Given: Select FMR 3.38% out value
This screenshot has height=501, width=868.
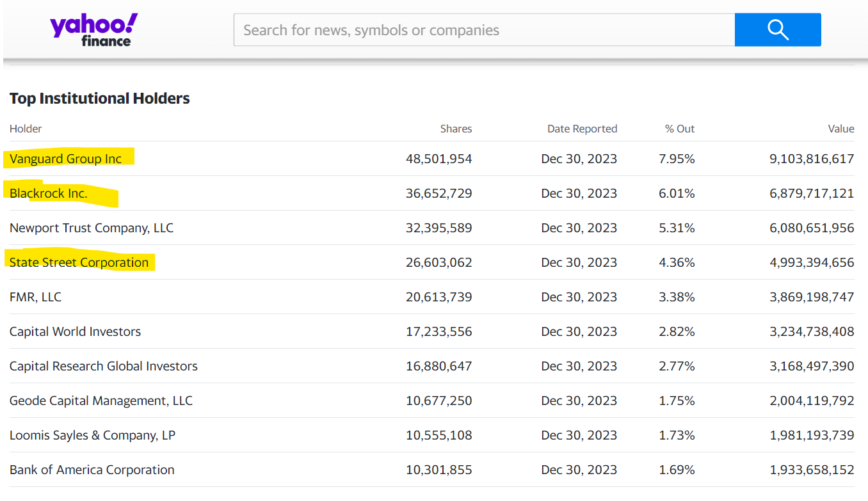Looking at the screenshot, I should pyautogui.click(x=677, y=297).
